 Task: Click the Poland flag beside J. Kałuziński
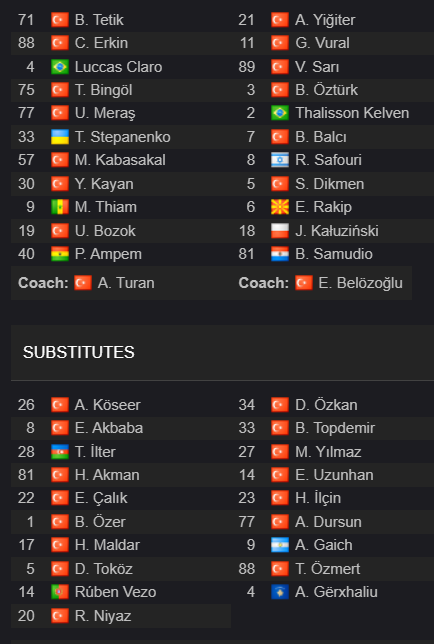click(x=280, y=231)
